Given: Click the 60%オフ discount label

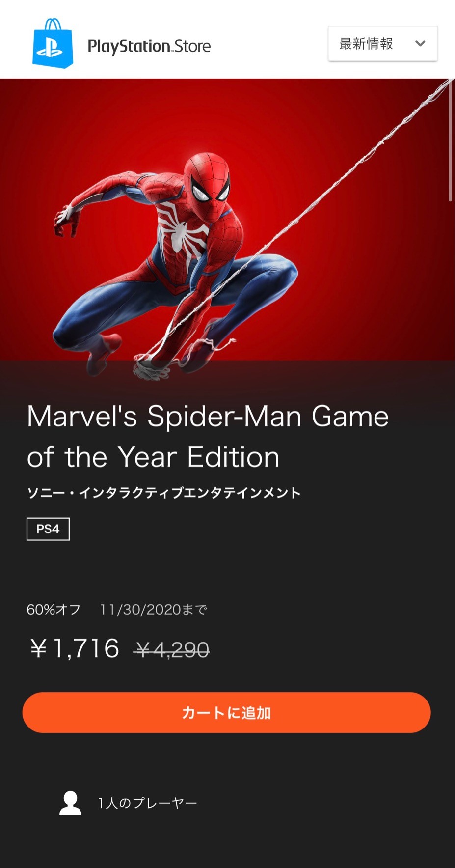Looking at the screenshot, I should [54, 610].
